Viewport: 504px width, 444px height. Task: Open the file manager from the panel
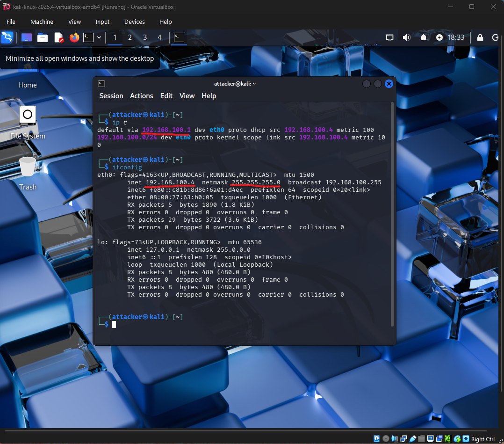click(43, 37)
